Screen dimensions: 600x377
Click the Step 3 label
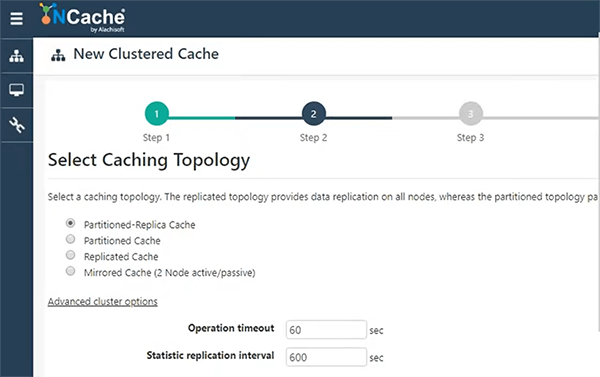(470, 138)
